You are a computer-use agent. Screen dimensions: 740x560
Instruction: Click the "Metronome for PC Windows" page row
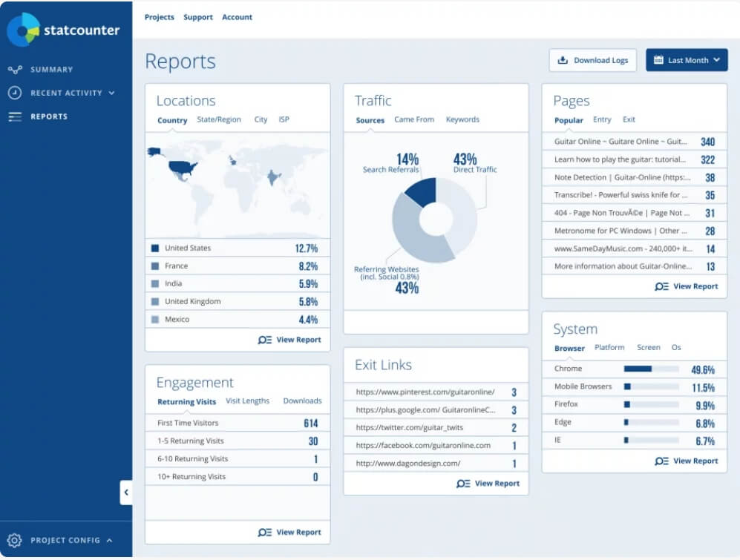coord(635,231)
